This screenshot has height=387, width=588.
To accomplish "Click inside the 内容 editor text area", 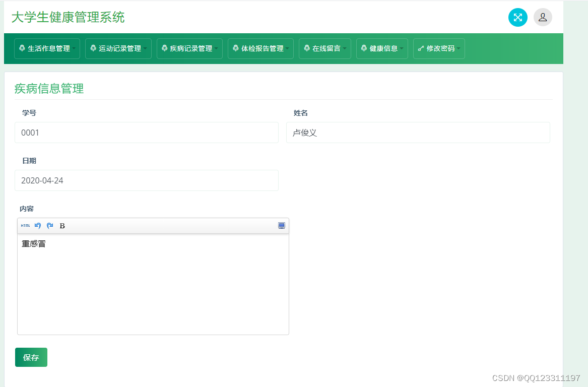I will coord(153,284).
